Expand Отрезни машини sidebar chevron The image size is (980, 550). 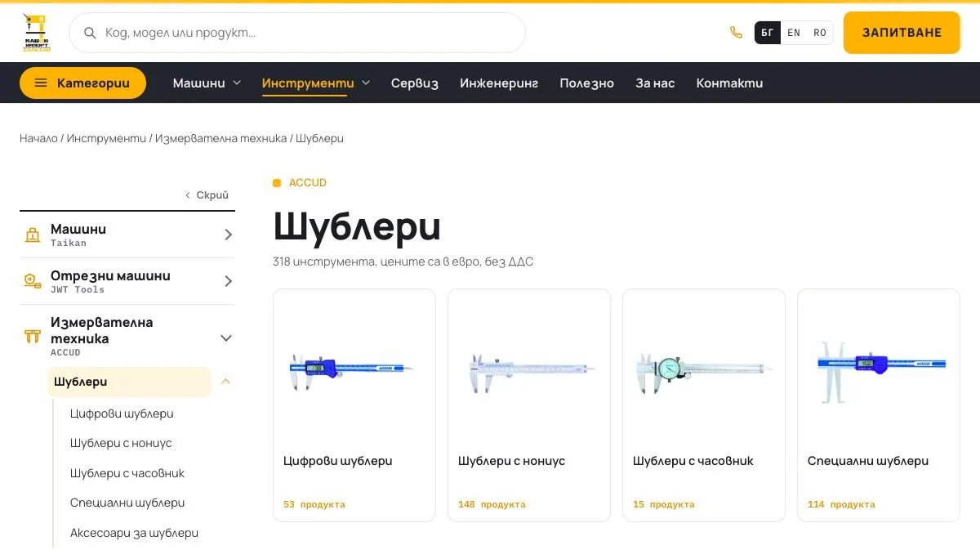coord(228,281)
